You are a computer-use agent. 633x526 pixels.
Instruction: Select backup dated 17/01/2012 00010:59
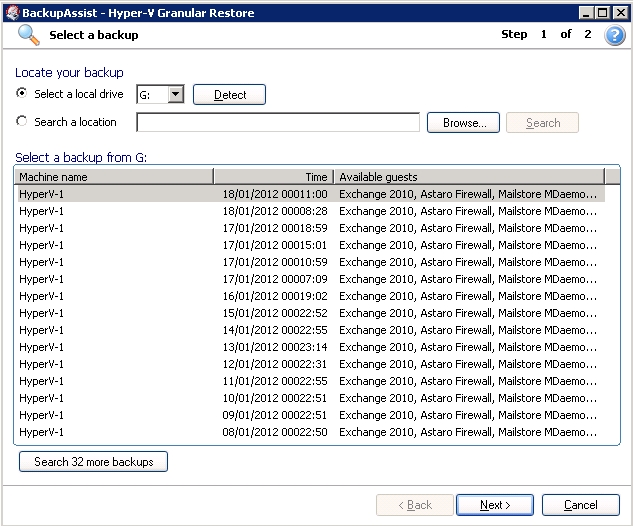311,262
